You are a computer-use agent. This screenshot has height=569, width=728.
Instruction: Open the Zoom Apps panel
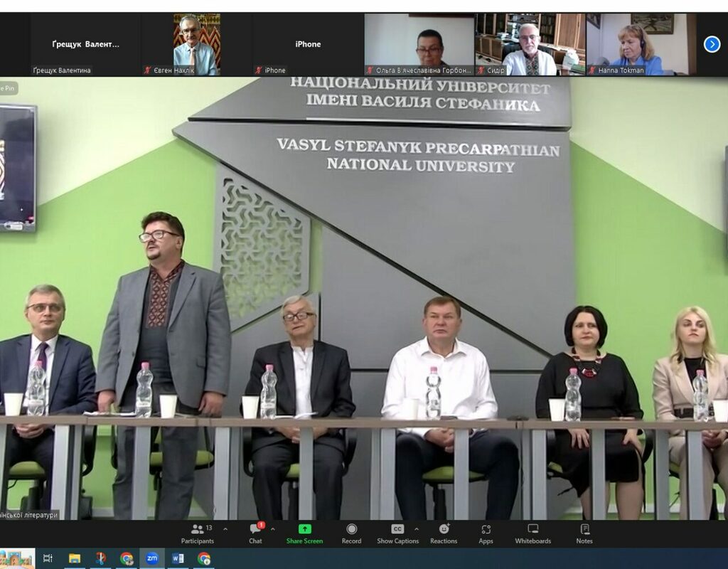[486, 533]
